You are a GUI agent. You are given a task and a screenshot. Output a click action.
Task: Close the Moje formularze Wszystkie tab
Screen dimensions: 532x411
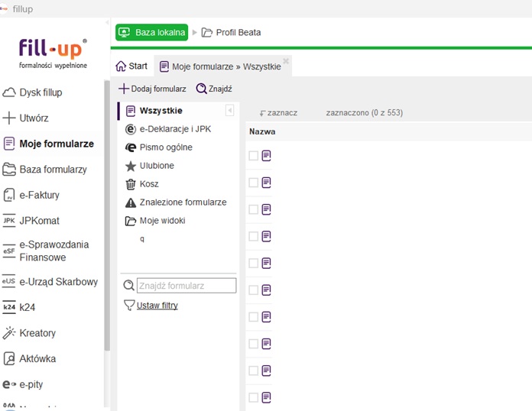286,60
